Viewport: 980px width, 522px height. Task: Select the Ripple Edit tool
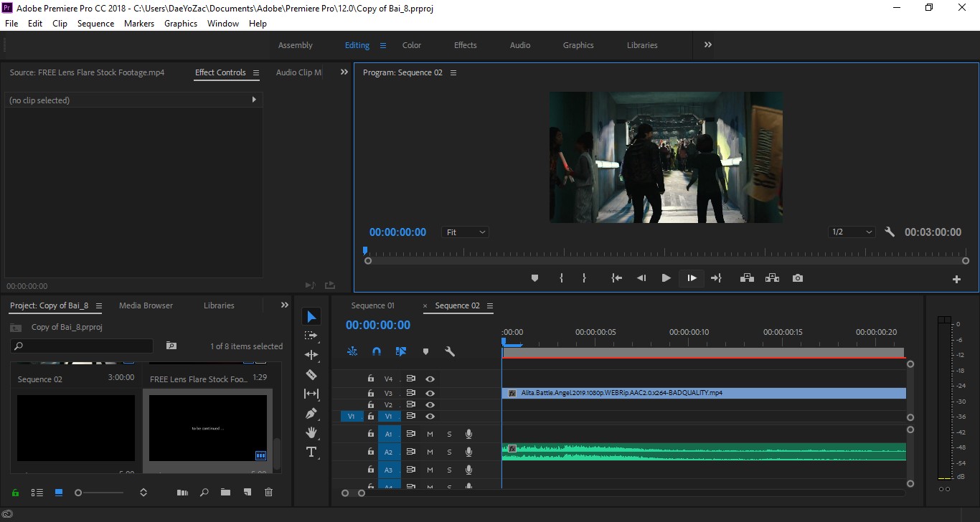click(311, 355)
